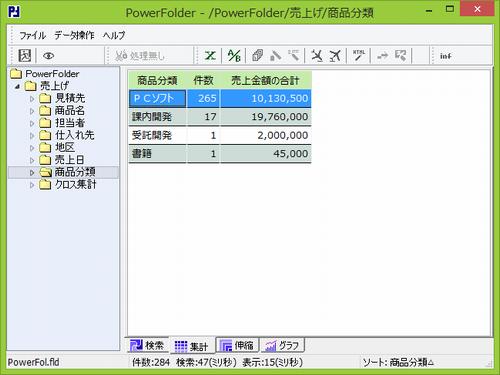
Task: Click the chart-frame icon at toolbar start
Action: tap(25, 55)
